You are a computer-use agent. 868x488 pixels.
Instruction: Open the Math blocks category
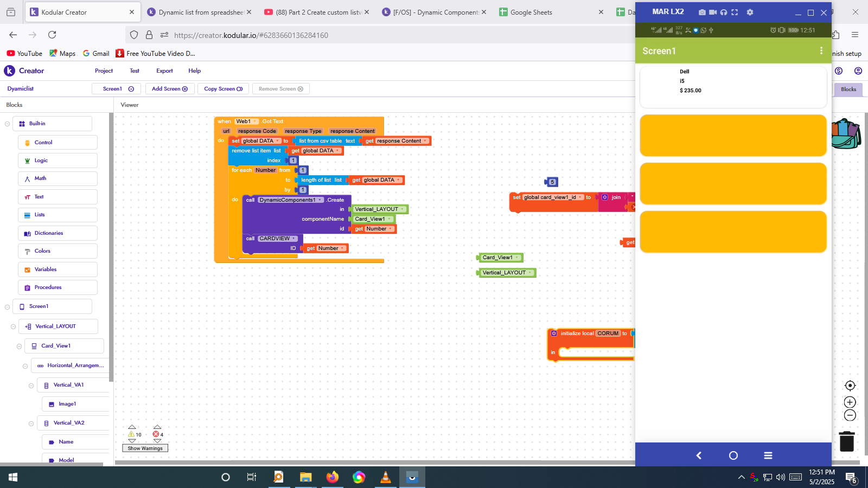coord(58,178)
